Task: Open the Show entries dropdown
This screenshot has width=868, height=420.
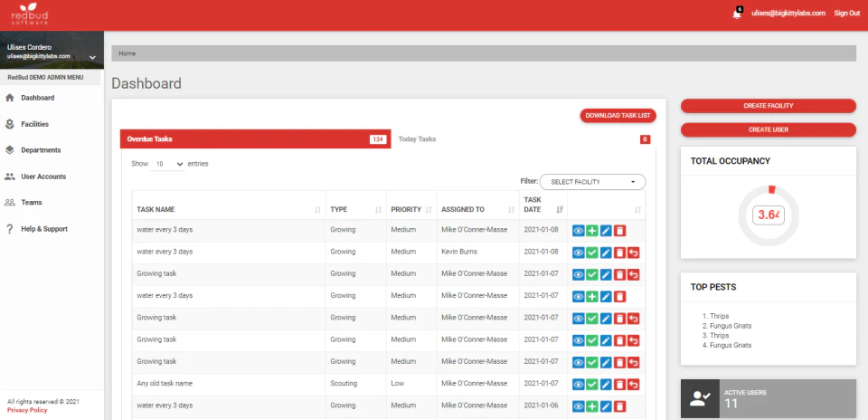Action: [x=168, y=164]
